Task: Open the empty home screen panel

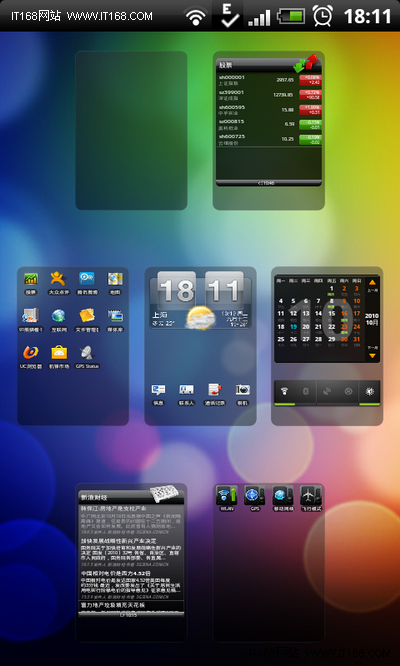Action: tap(131, 130)
